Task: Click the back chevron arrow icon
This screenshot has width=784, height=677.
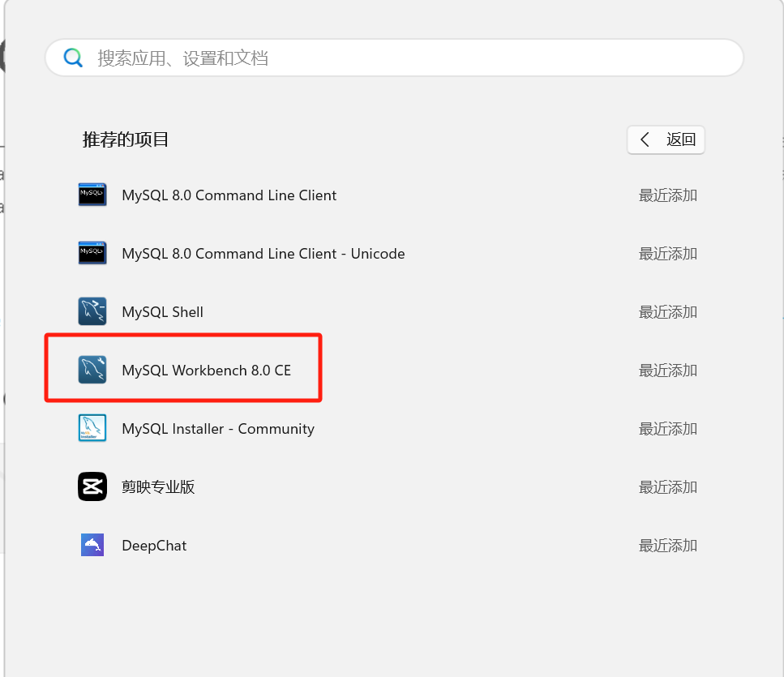Action: click(x=645, y=139)
